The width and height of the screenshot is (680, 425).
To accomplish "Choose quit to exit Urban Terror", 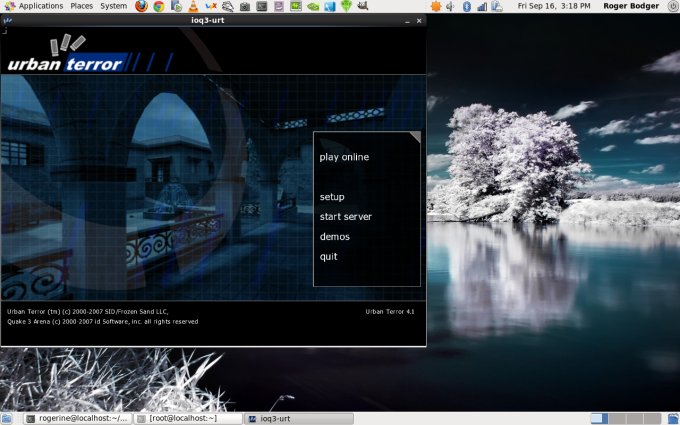I will pos(329,257).
